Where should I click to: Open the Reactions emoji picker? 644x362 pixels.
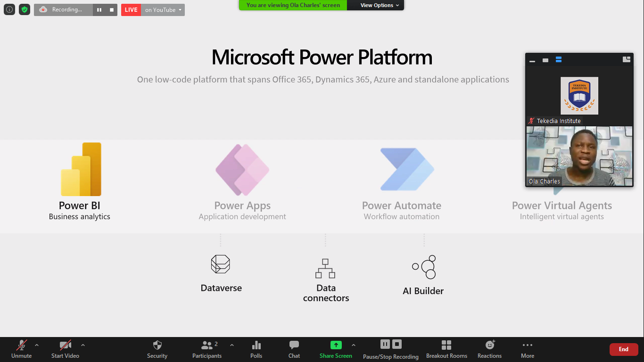[x=489, y=349]
